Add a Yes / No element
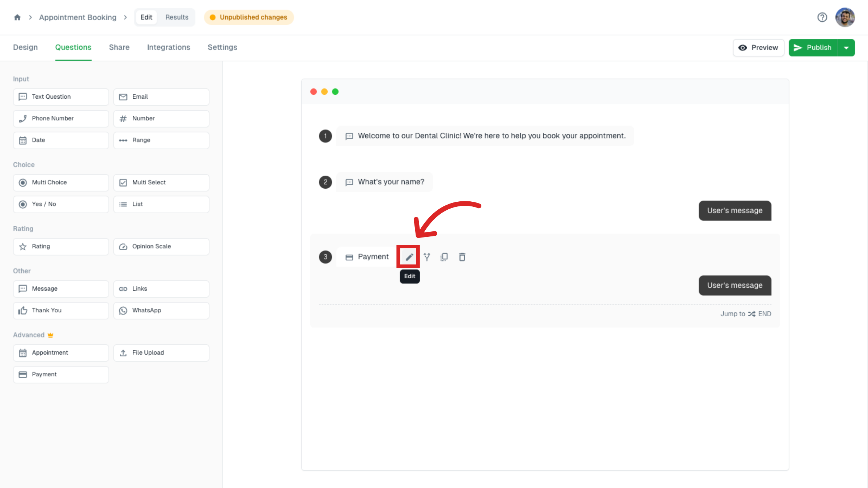868x488 pixels. click(x=61, y=204)
